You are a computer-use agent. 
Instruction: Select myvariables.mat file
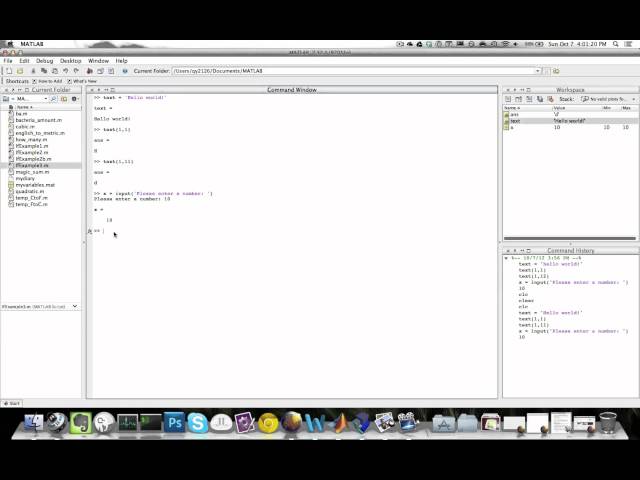(35, 185)
